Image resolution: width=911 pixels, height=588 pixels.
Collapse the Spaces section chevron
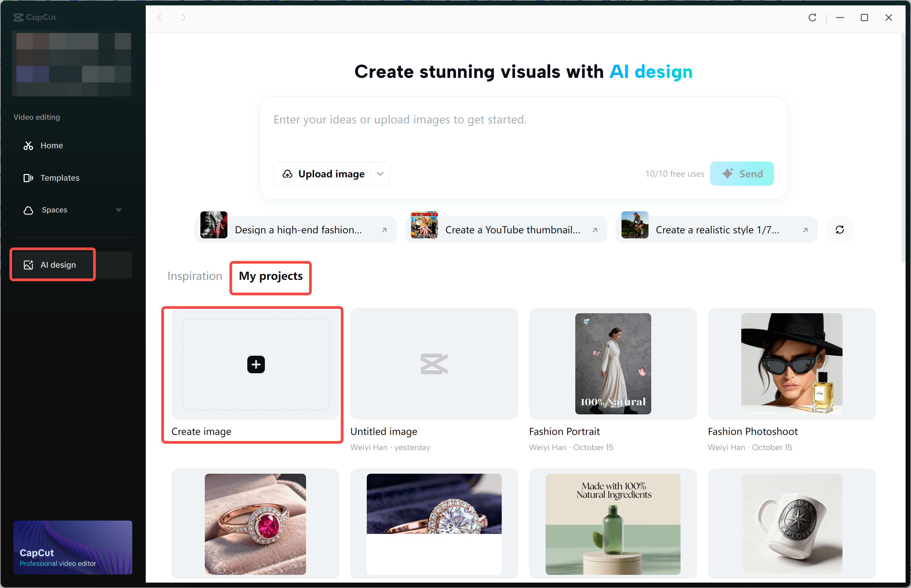(119, 210)
